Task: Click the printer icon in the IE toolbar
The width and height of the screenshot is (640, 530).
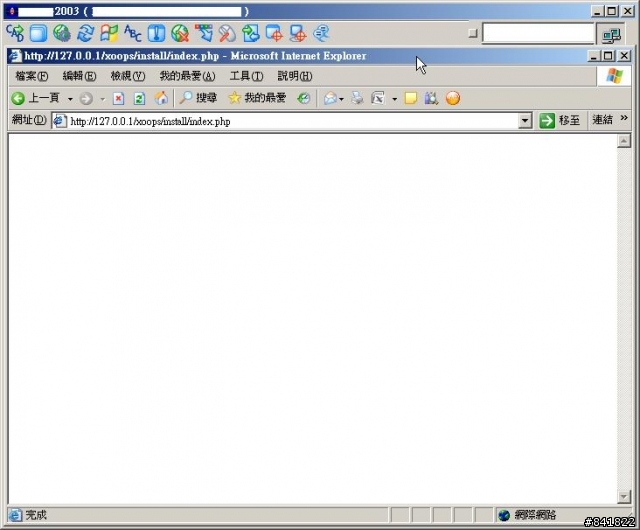Action: (357, 98)
